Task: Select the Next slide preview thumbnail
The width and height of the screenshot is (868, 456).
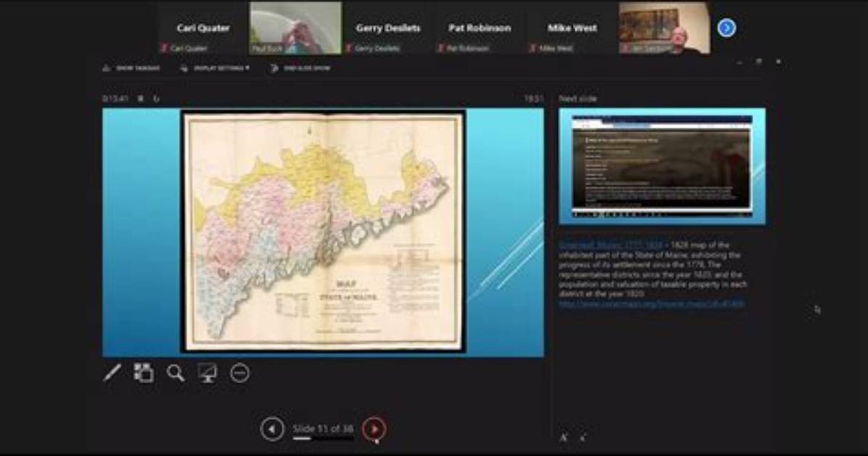Action: click(x=662, y=166)
